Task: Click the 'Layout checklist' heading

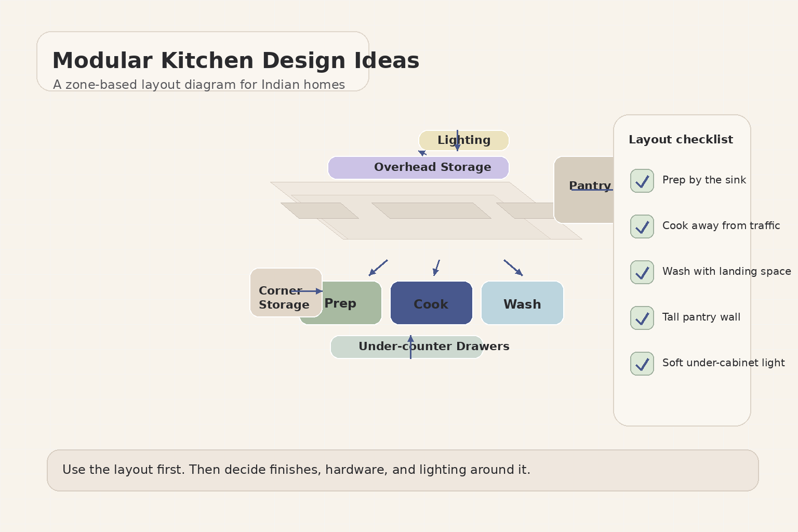Action: pos(681,139)
